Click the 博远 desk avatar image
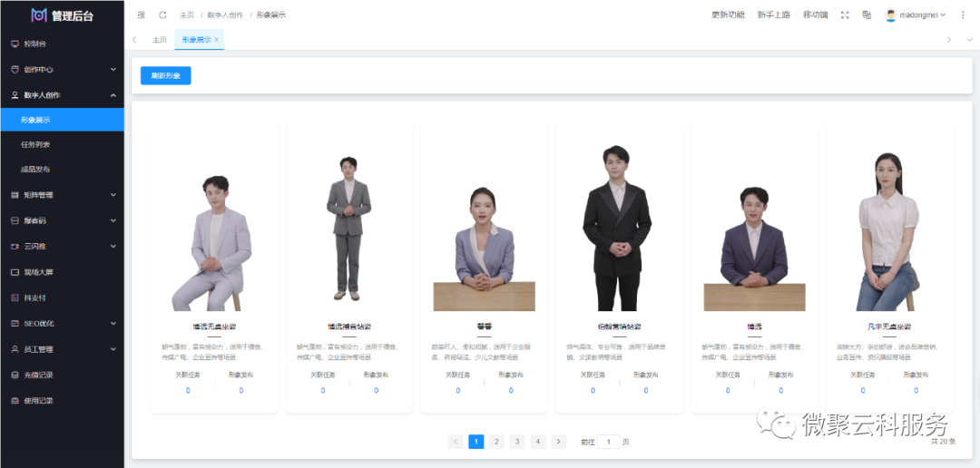Viewport: 980px width, 468px height. click(x=754, y=249)
